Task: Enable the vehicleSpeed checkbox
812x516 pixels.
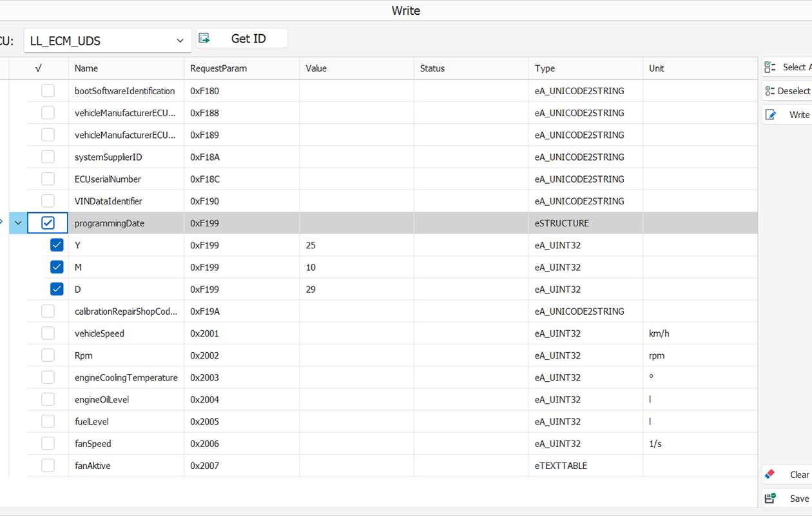Action: pos(48,333)
